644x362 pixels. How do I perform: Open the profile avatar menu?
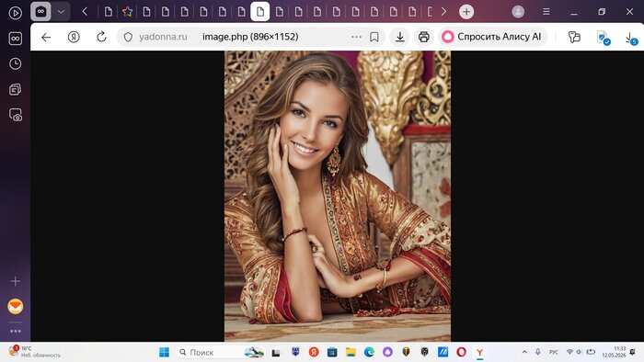click(518, 12)
